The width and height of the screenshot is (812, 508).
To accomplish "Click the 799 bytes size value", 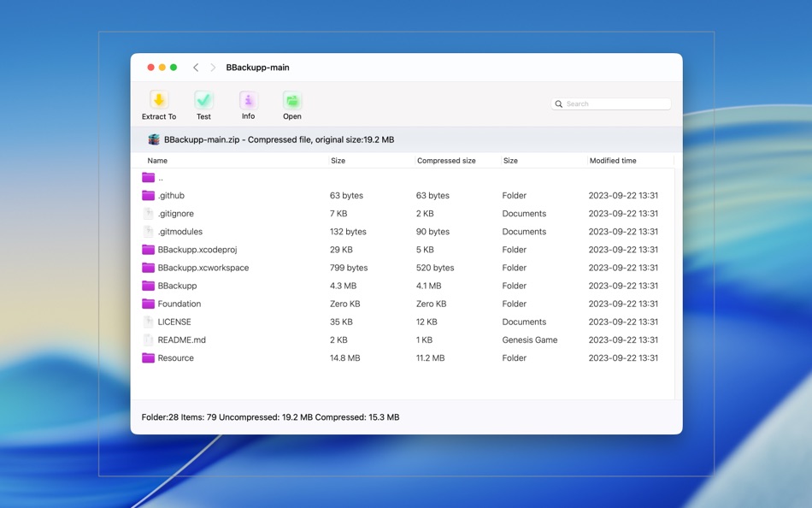I will point(349,268).
